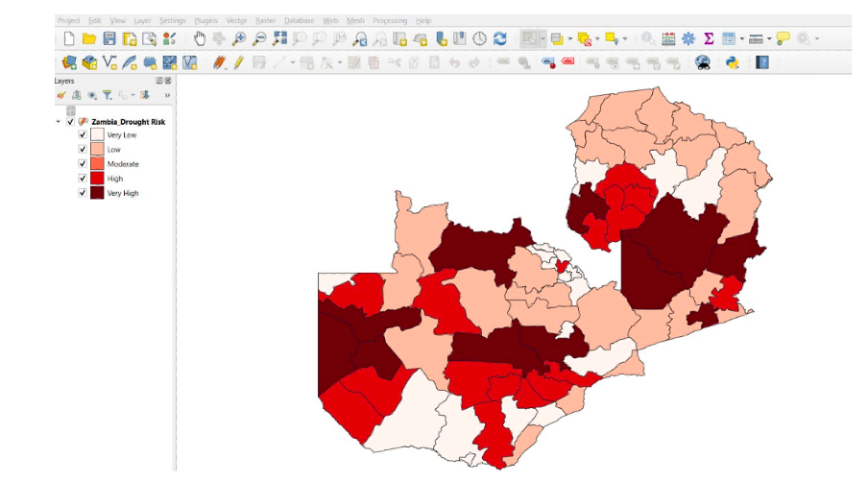
Task: Open the Processing Toolbox gear icon
Action: click(x=688, y=38)
